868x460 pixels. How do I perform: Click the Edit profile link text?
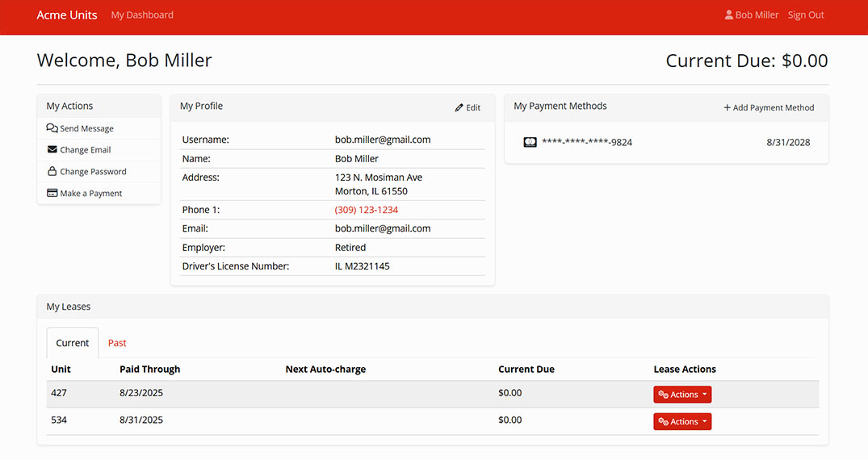pos(473,107)
